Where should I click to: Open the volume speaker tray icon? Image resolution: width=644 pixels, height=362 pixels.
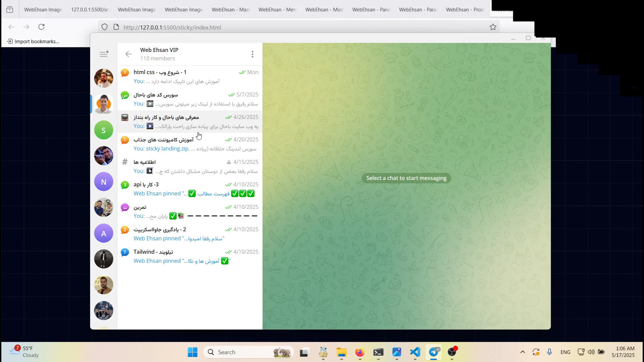tap(591, 352)
